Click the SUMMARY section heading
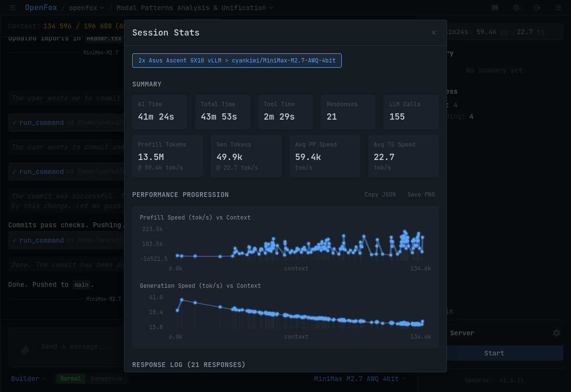571x392 pixels. pyautogui.click(x=147, y=84)
